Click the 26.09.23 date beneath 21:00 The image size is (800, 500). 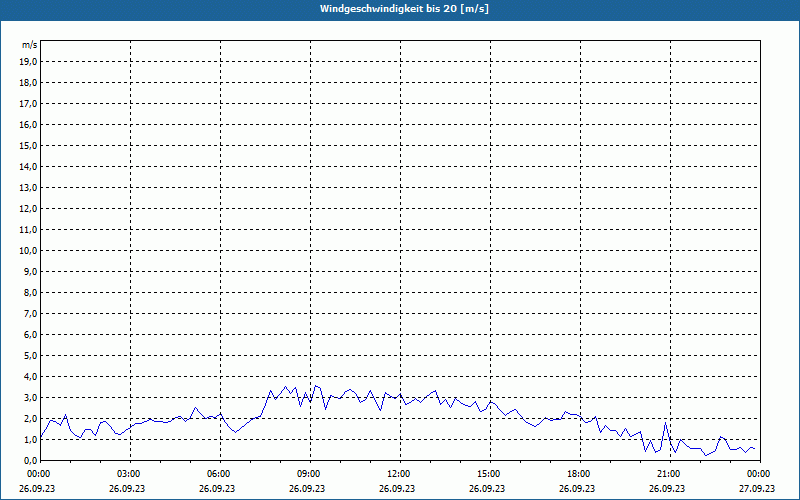pyautogui.click(x=667, y=488)
